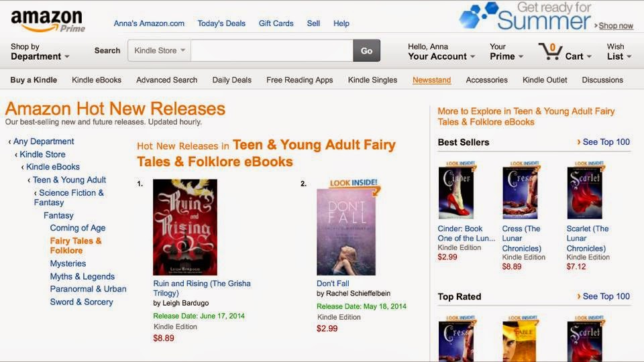Expand the Kindle Store search category dropdown
This screenshot has width=644, height=362.
tap(160, 50)
